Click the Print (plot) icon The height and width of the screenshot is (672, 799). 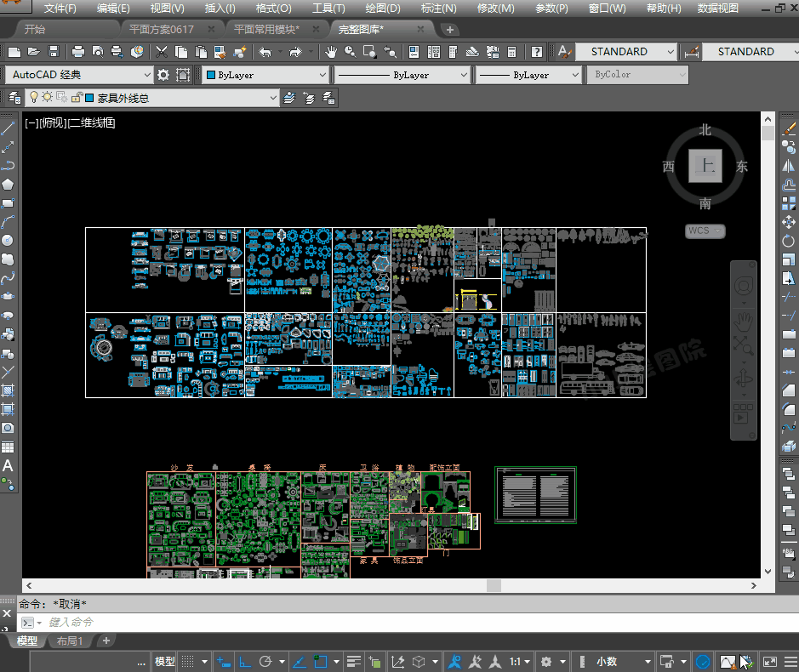pyautogui.click(x=78, y=52)
